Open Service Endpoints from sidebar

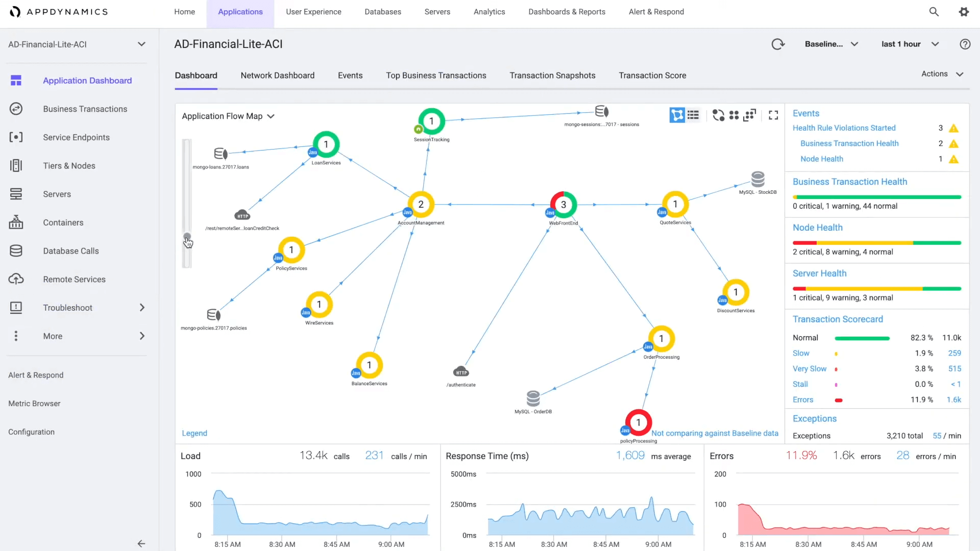point(76,137)
